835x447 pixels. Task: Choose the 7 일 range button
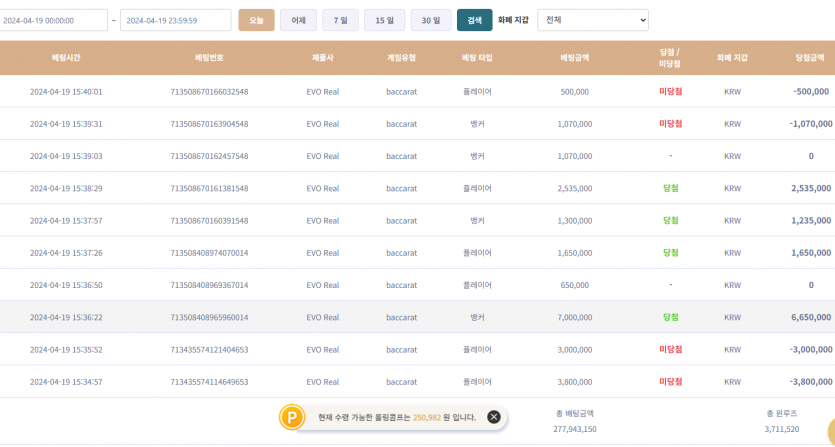[x=340, y=20]
